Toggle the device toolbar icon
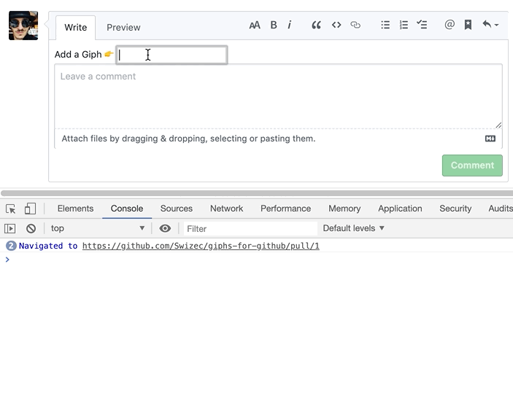513x420 pixels. click(x=30, y=209)
